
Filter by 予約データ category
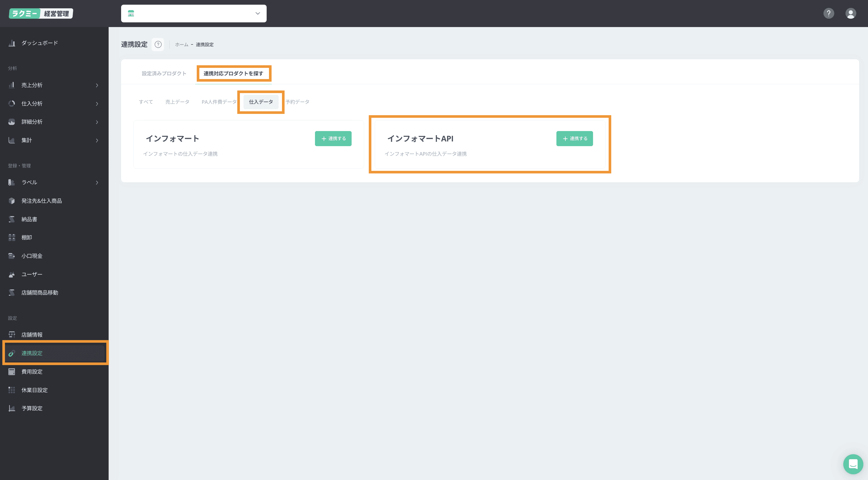(298, 102)
